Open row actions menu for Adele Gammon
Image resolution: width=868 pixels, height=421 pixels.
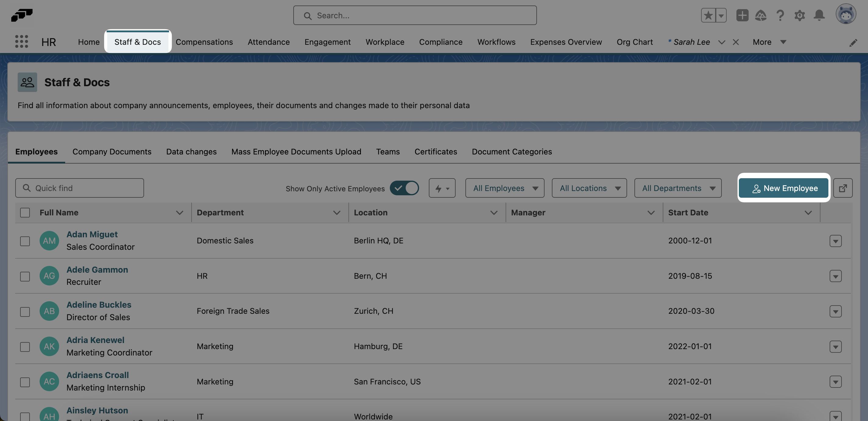(x=835, y=276)
